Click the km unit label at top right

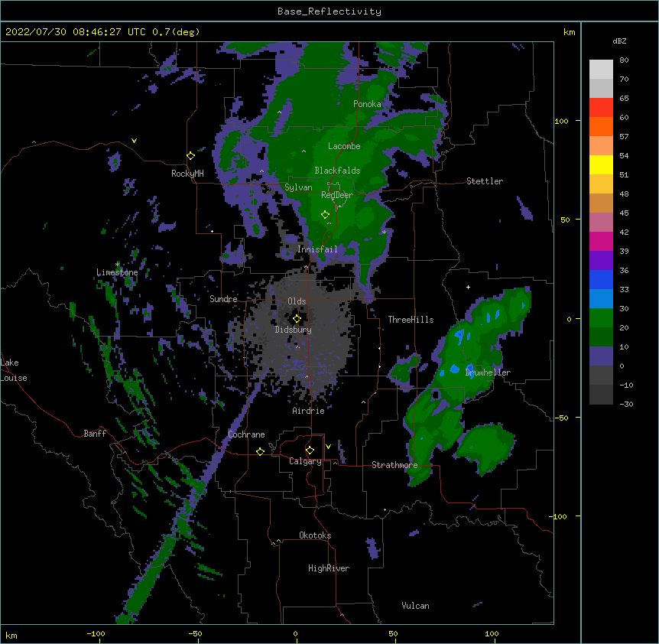click(x=570, y=32)
